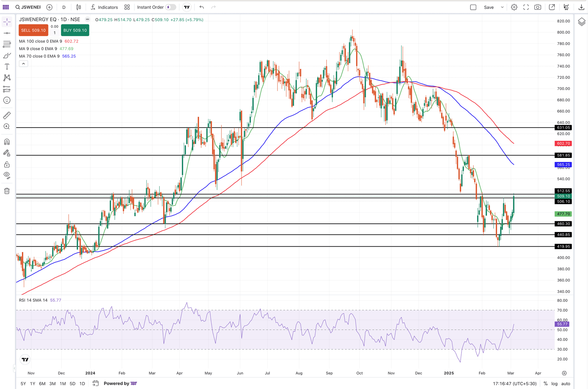The height and width of the screenshot is (389, 588).
Task: Open the emoji icons tool
Action: tap(7, 100)
